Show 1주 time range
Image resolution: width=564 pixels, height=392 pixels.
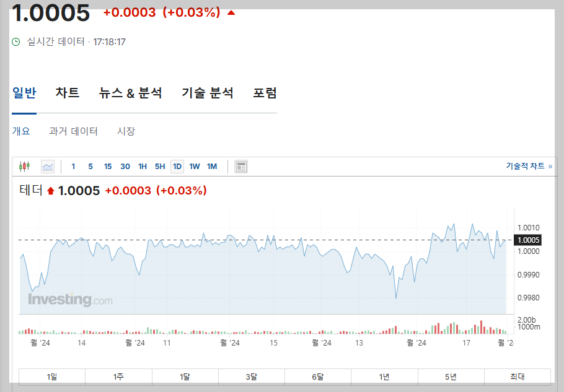point(118,377)
